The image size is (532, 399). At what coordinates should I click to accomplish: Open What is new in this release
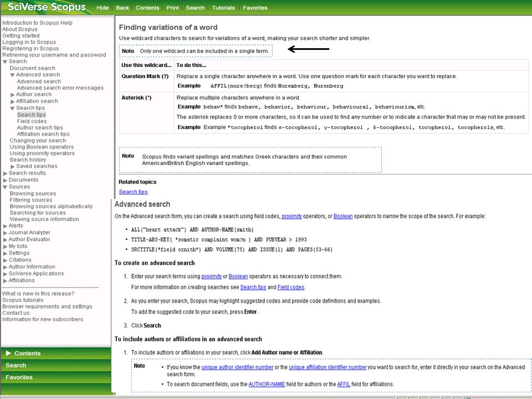pyautogui.click(x=38, y=294)
